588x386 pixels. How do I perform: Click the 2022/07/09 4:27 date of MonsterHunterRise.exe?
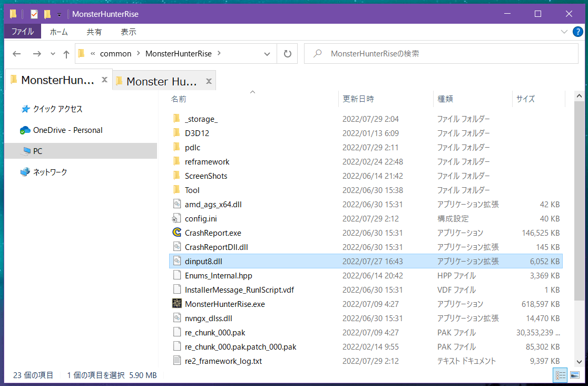(370, 304)
